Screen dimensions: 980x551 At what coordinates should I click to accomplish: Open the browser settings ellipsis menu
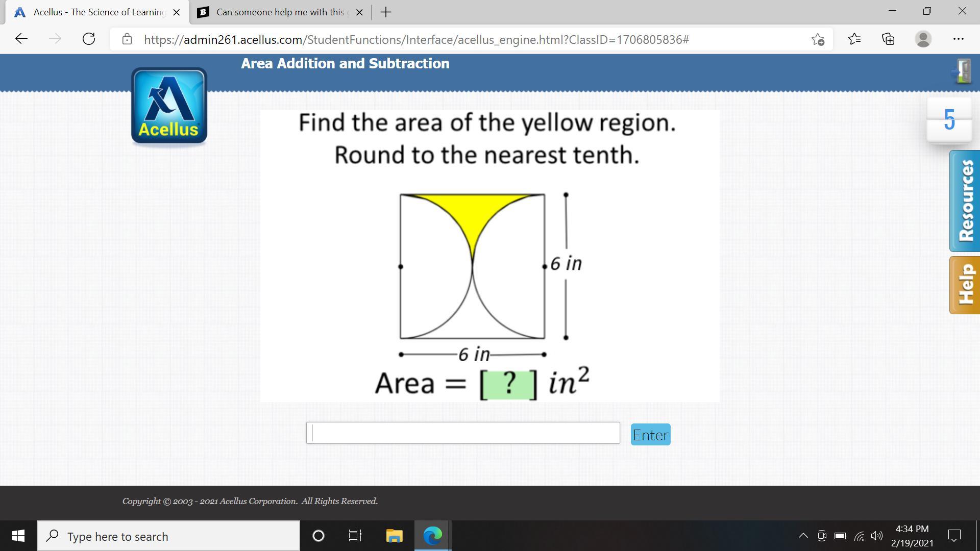point(958,39)
